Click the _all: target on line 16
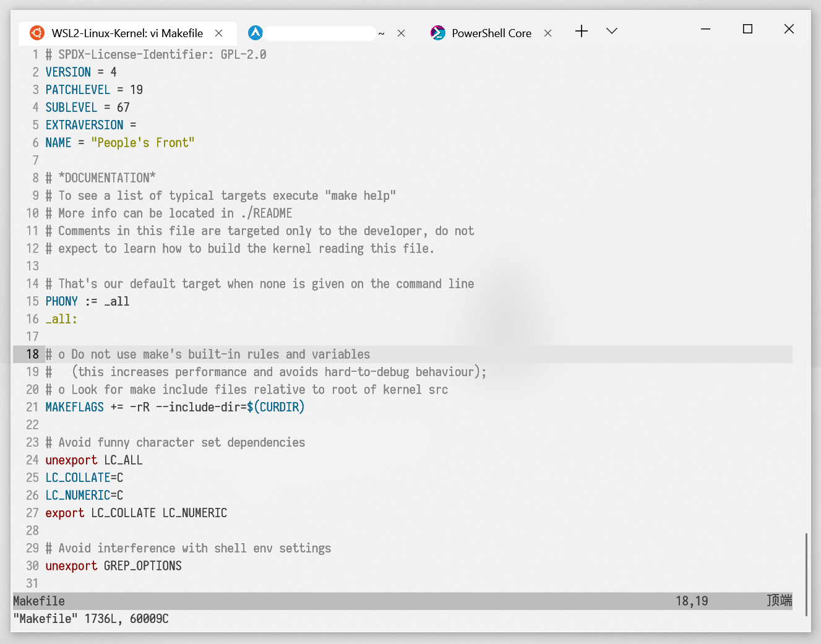 (x=61, y=319)
